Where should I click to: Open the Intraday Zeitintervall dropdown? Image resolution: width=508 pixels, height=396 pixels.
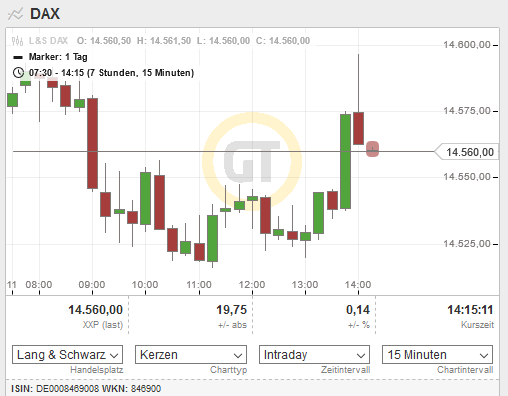point(314,355)
